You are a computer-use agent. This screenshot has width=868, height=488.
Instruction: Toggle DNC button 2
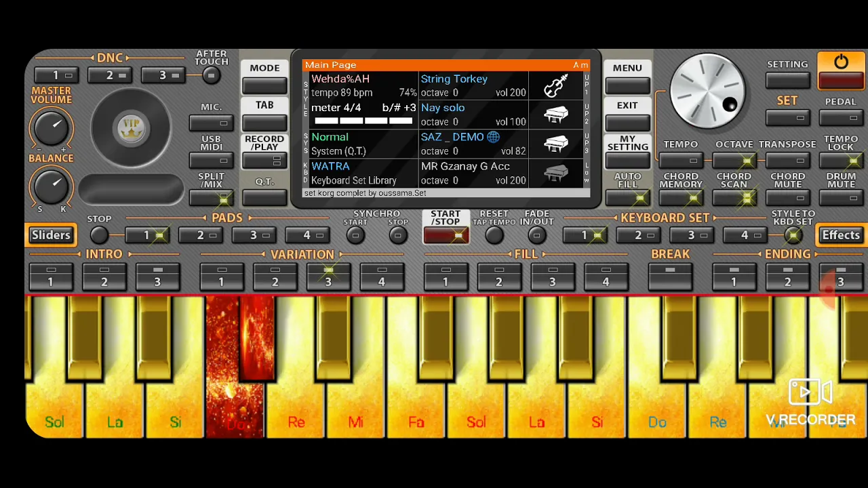(x=111, y=75)
